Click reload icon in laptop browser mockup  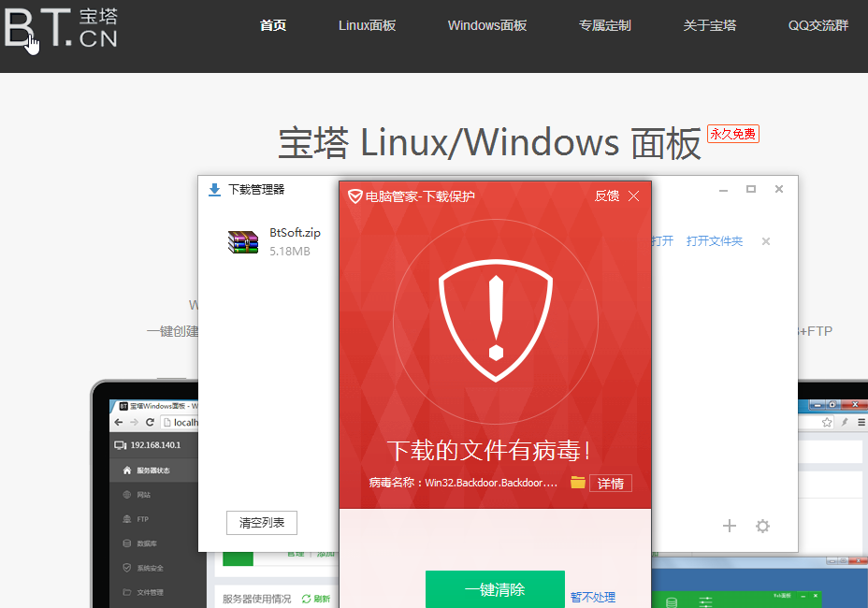[150, 423]
